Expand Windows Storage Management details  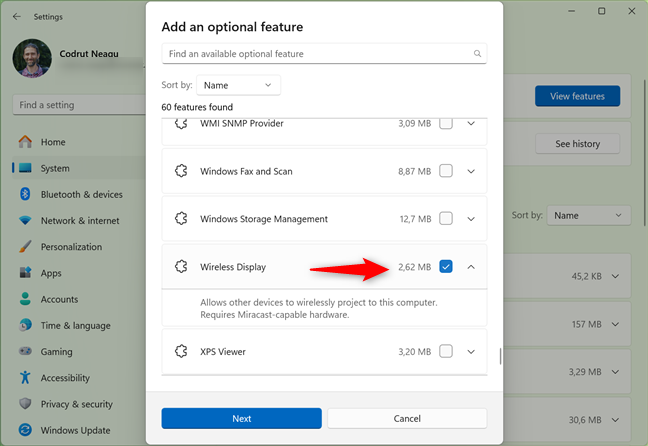pos(471,219)
